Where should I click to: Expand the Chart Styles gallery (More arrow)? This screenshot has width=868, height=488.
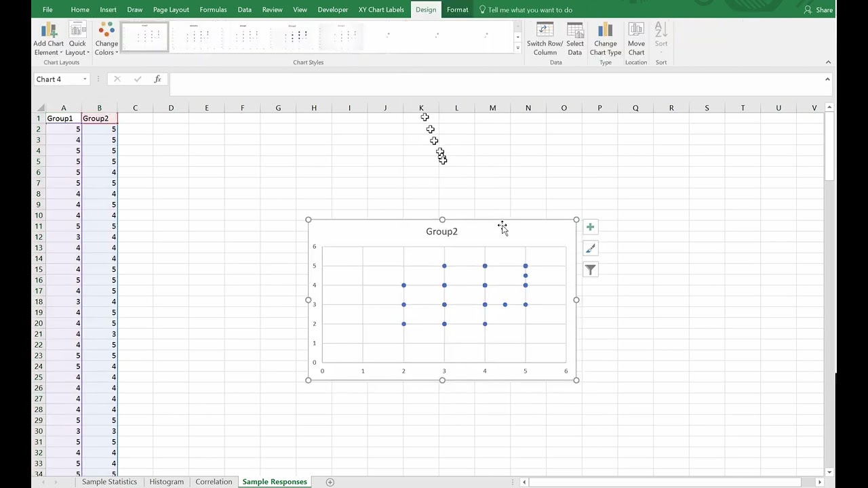click(517, 48)
